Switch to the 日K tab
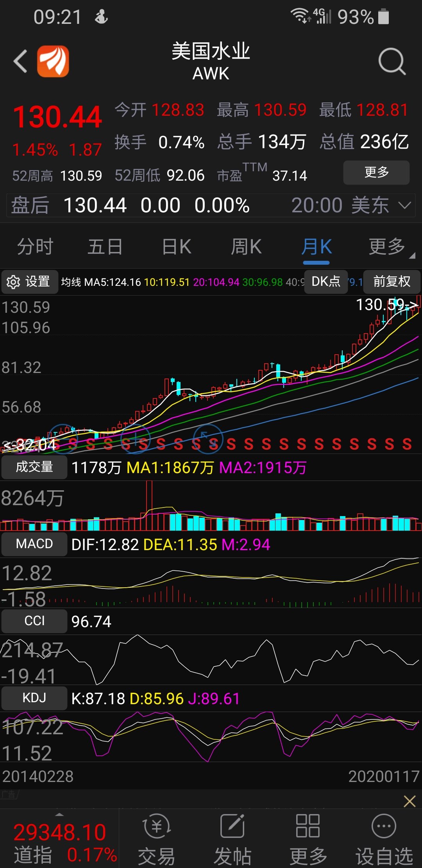 (177, 247)
